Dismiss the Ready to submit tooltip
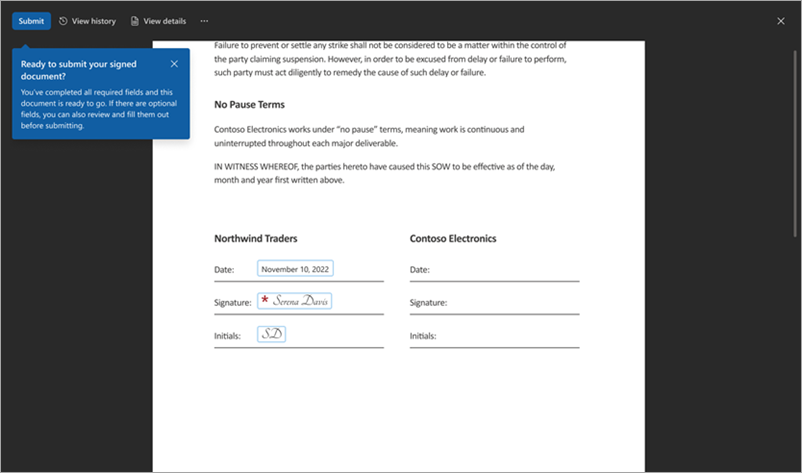802x473 pixels. pyautogui.click(x=174, y=64)
